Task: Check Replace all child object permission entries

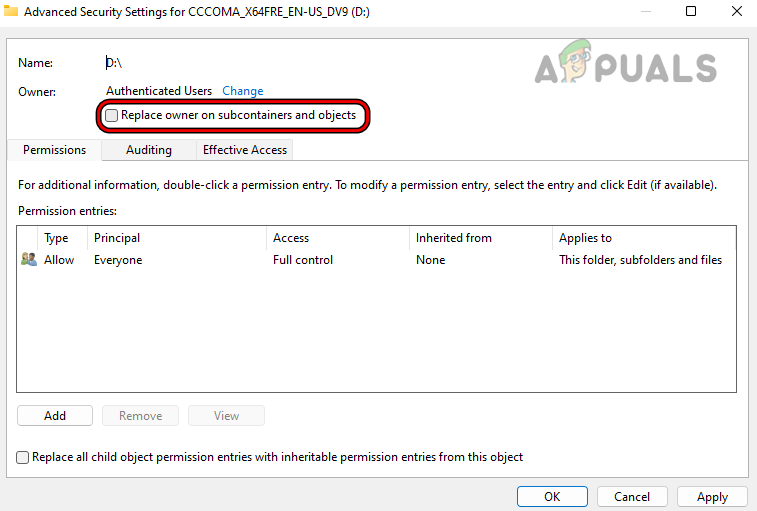Action: click(x=23, y=457)
